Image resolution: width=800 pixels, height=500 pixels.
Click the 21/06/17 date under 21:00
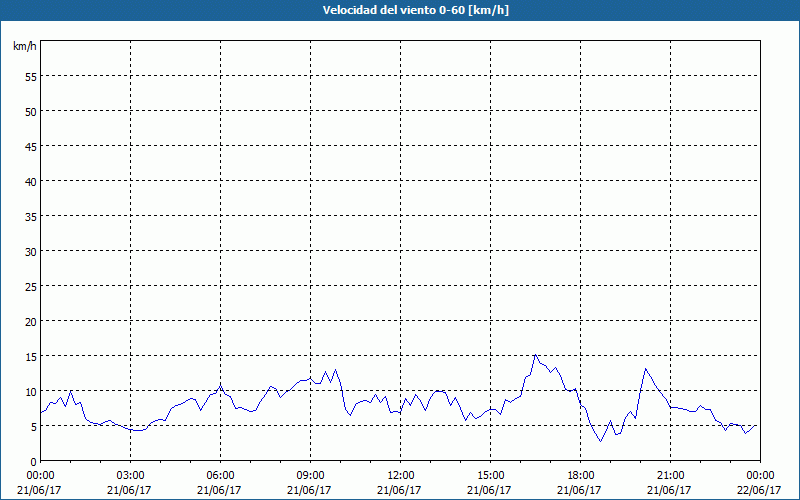[x=669, y=490]
